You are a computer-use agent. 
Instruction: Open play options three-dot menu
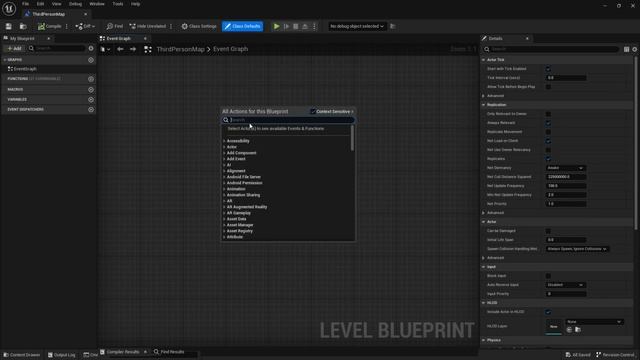click(314, 26)
